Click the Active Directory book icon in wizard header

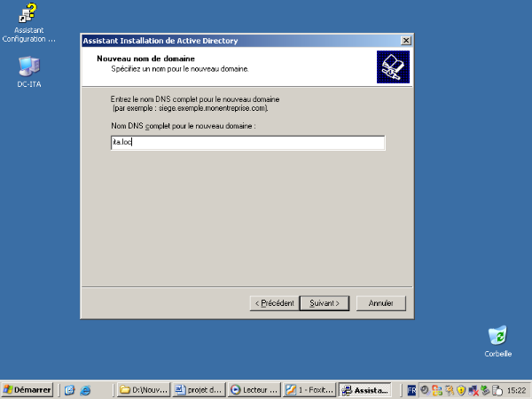393,66
